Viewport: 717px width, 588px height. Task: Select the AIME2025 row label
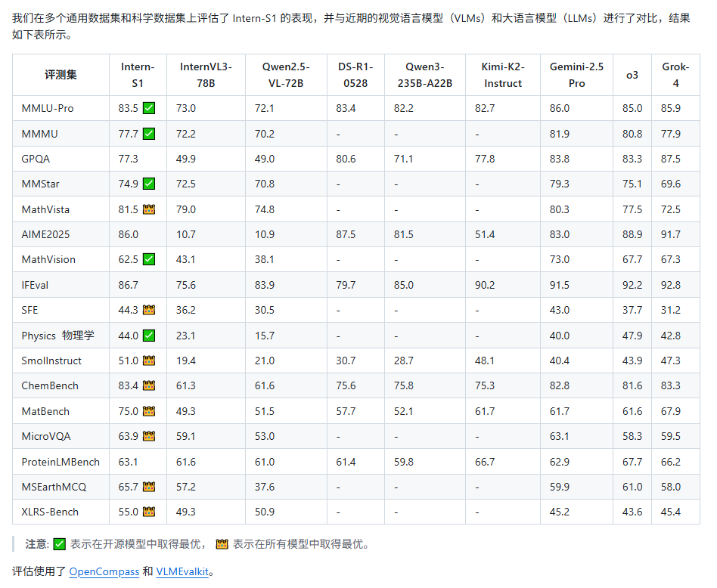click(45, 234)
